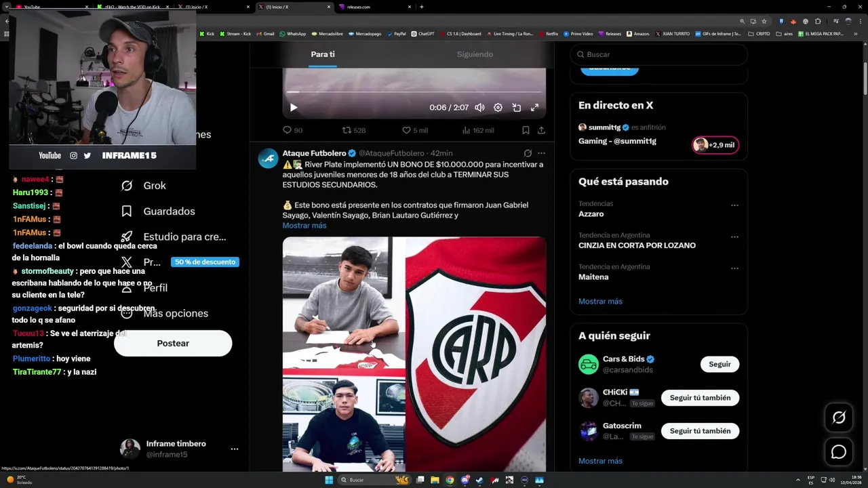
Task: Open WhatsApp bookmark
Action: click(x=292, y=33)
